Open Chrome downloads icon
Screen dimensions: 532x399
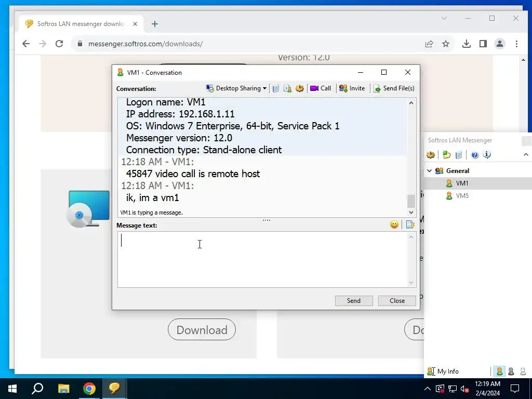point(467,44)
